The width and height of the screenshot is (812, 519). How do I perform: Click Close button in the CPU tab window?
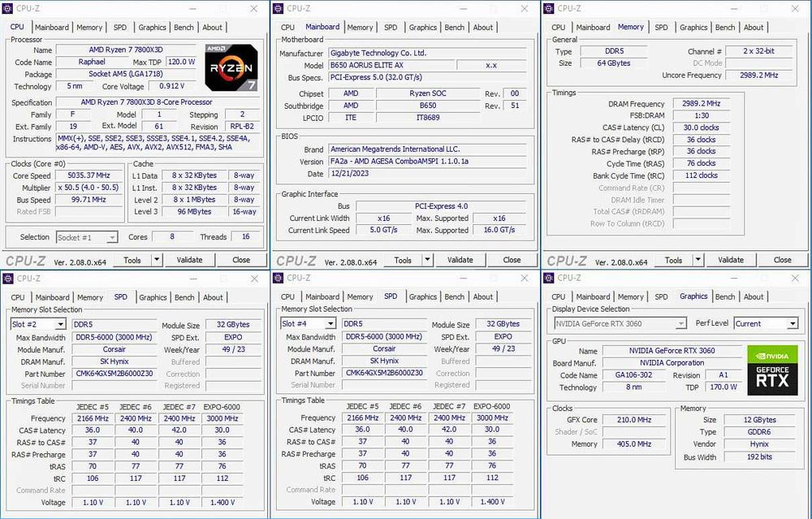(241, 260)
